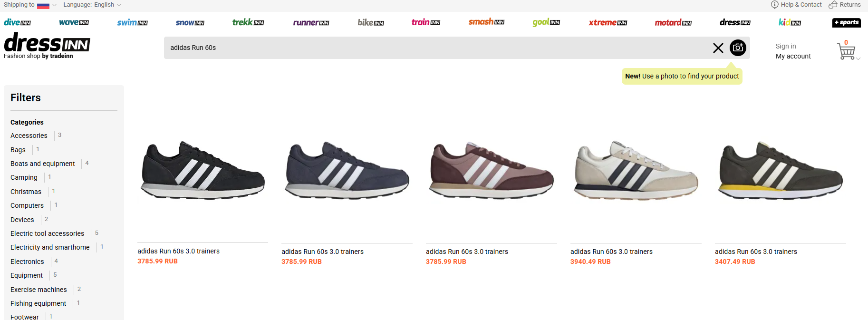Open the Help & Contact link
The image size is (868, 320).
pos(796,5)
